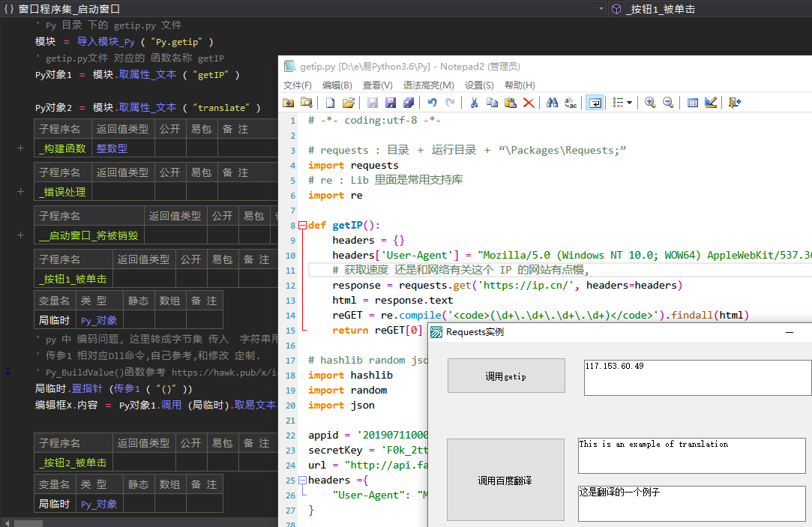Image resolution: width=812 pixels, height=527 pixels.
Task: Click the Save As floppy icon
Action: 391,103
